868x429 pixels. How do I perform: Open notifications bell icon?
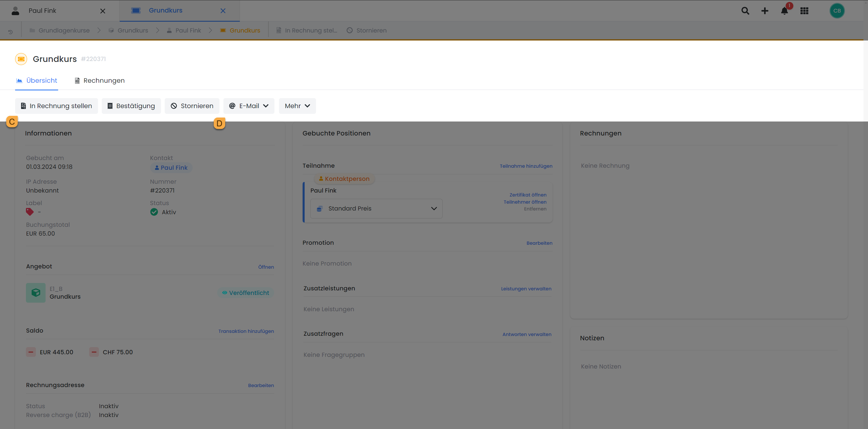pyautogui.click(x=784, y=11)
